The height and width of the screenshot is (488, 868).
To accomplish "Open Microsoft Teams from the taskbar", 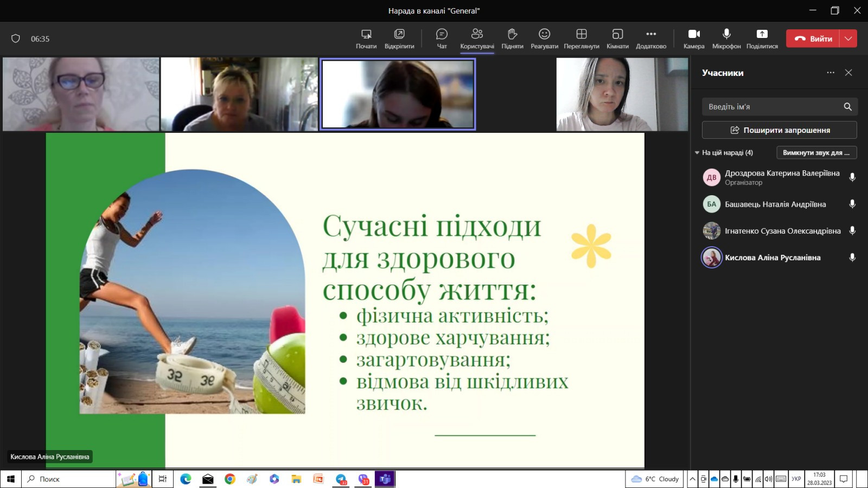I will click(385, 479).
